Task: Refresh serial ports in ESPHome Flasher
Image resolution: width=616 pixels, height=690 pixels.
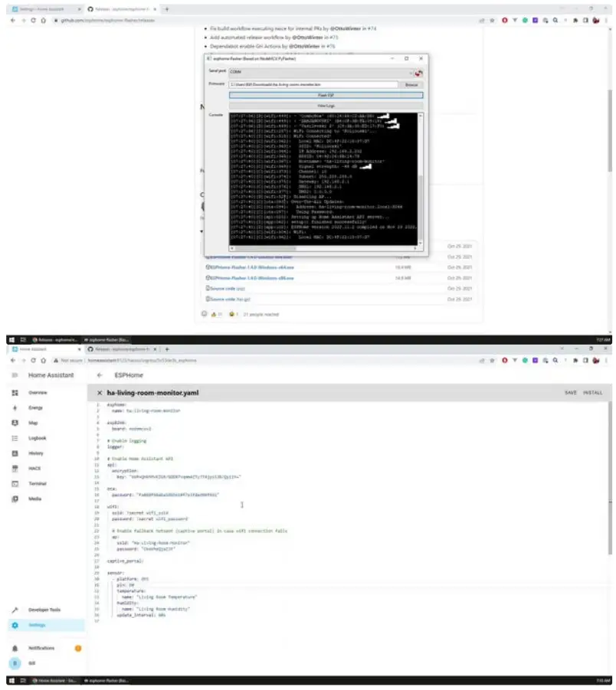Action: click(418, 73)
